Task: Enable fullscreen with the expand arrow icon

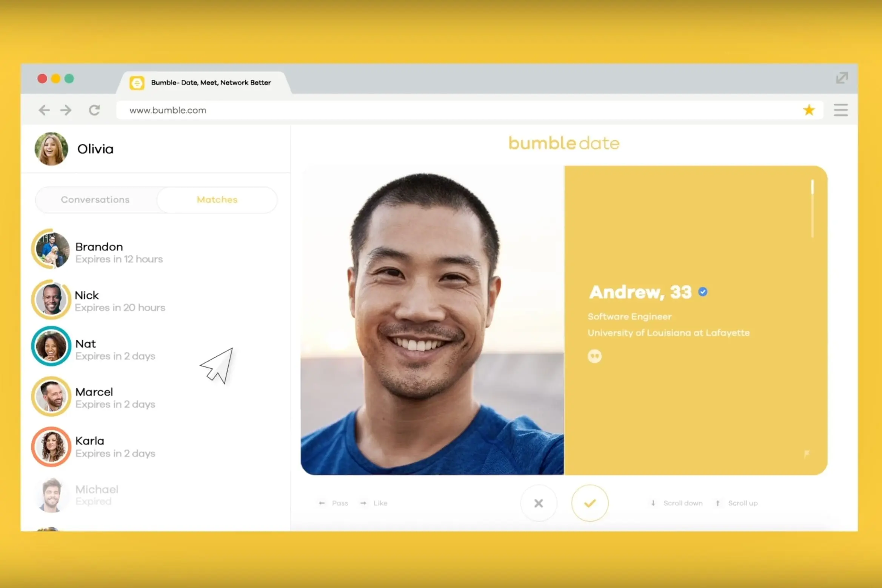Action: pos(842,78)
